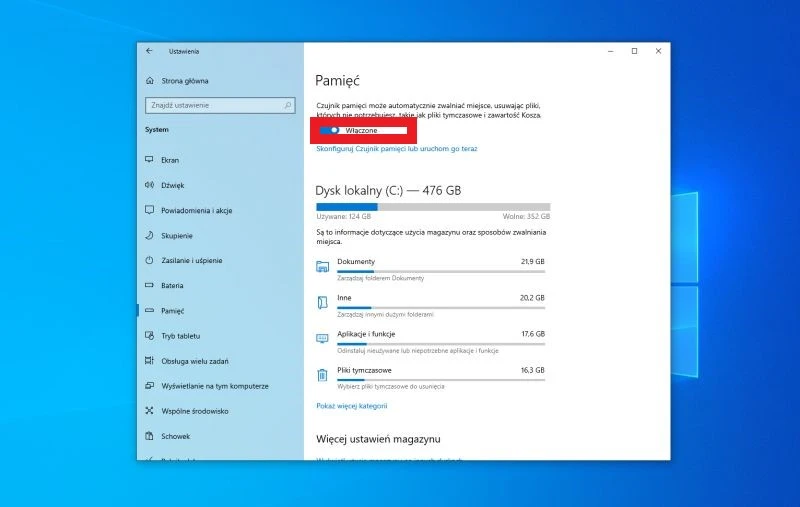800x507 pixels.
Task: Open Strona główna home icon
Action: pos(149,81)
